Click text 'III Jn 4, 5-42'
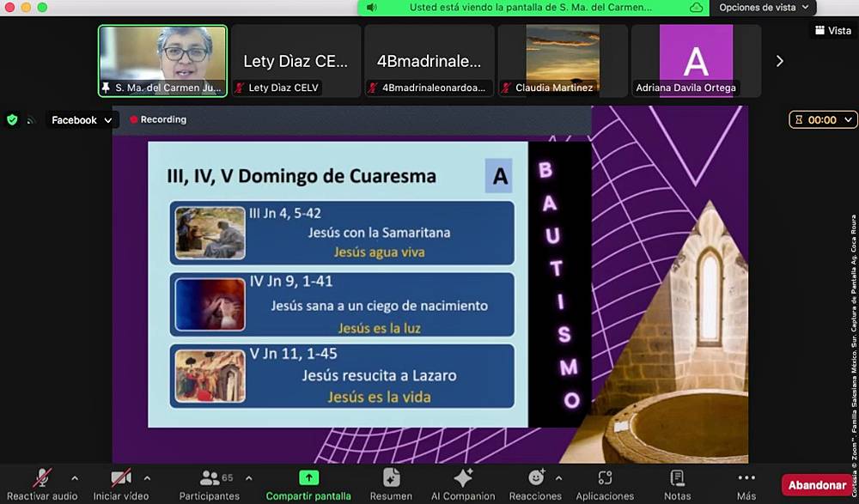Screen dimensions: 859x504 click(285, 213)
